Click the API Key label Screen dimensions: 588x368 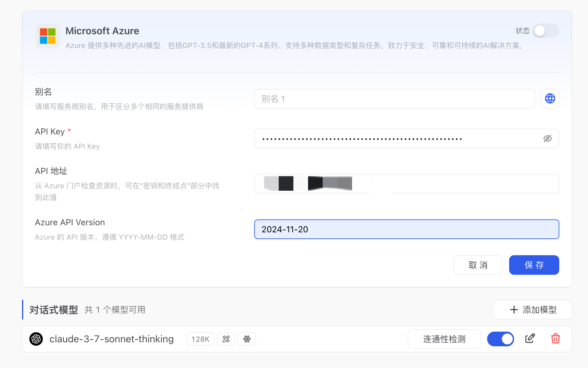50,131
